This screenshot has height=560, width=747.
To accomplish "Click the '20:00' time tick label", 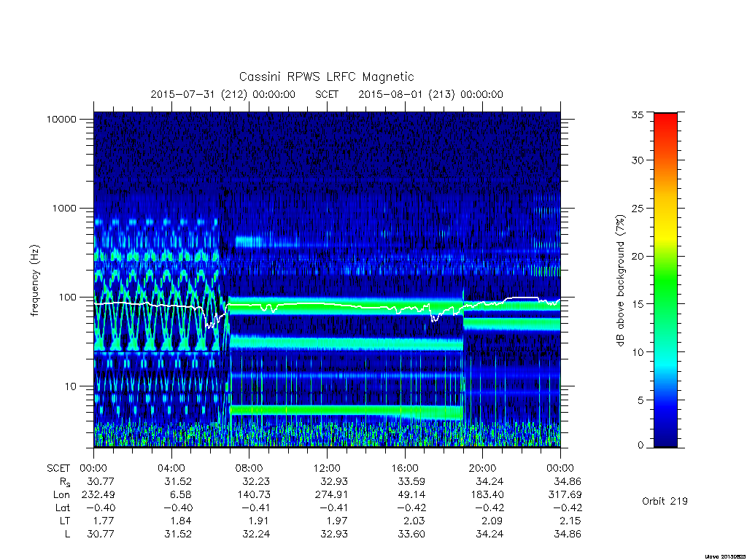I will pos(482,468).
